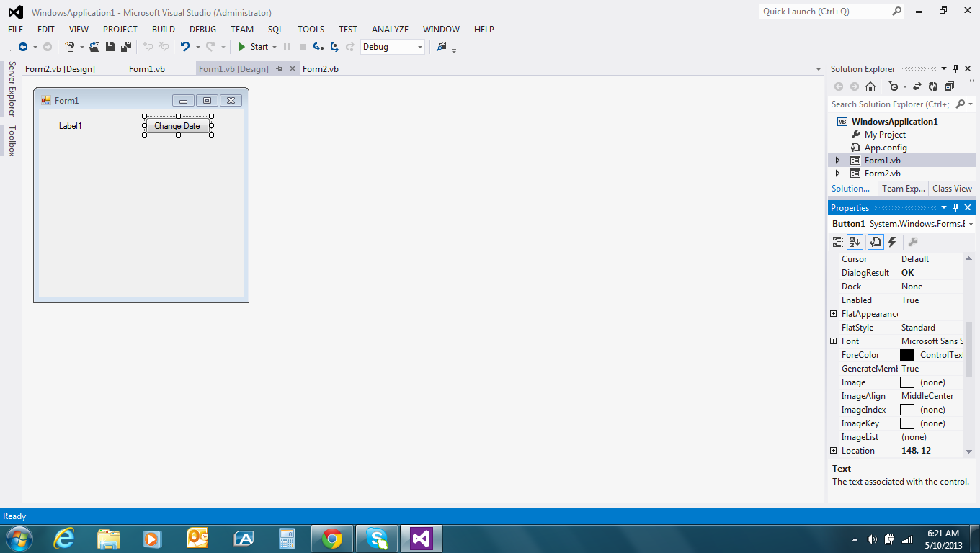
Task: Open the ANALYZE menu
Action: tap(391, 30)
